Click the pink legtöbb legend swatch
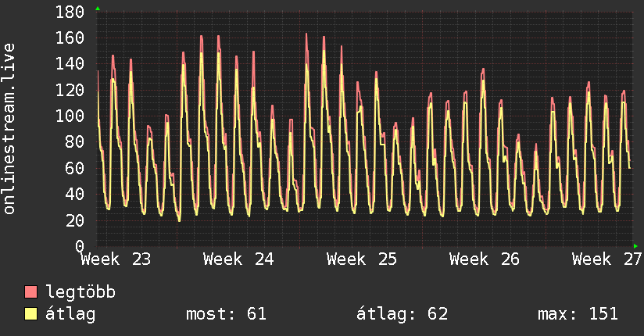The height and width of the screenshot is (336, 644). pyautogui.click(x=30, y=291)
